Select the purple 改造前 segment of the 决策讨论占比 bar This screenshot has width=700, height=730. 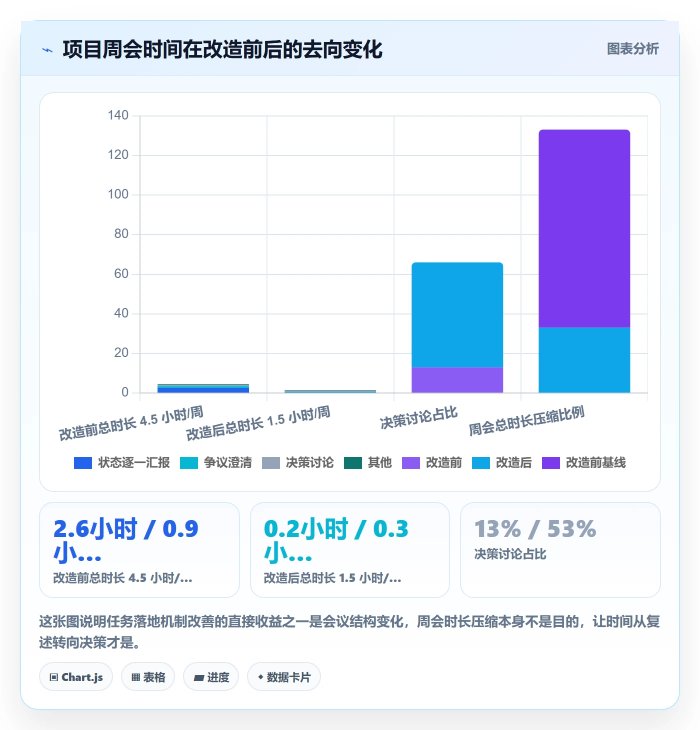point(457,380)
